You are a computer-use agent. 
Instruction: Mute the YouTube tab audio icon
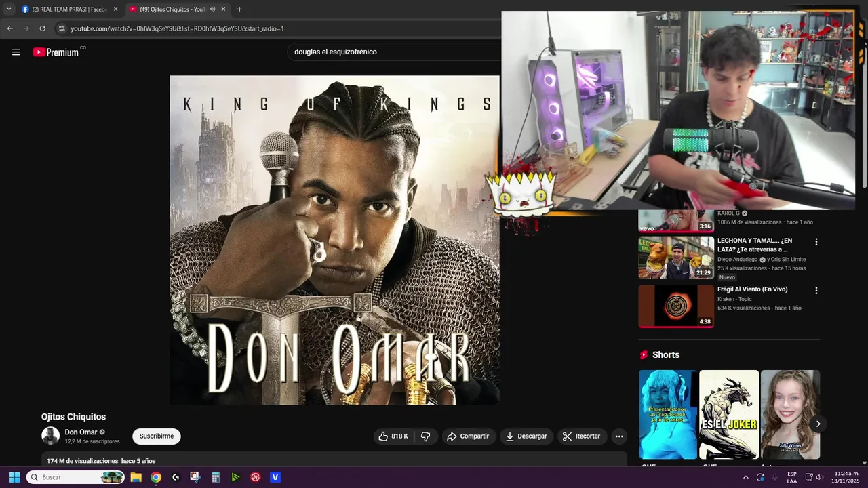click(212, 9)
